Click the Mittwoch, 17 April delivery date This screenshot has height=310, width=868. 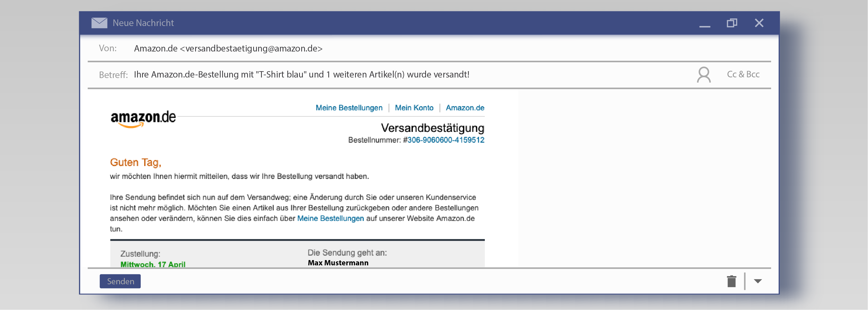tap(153, 264)
